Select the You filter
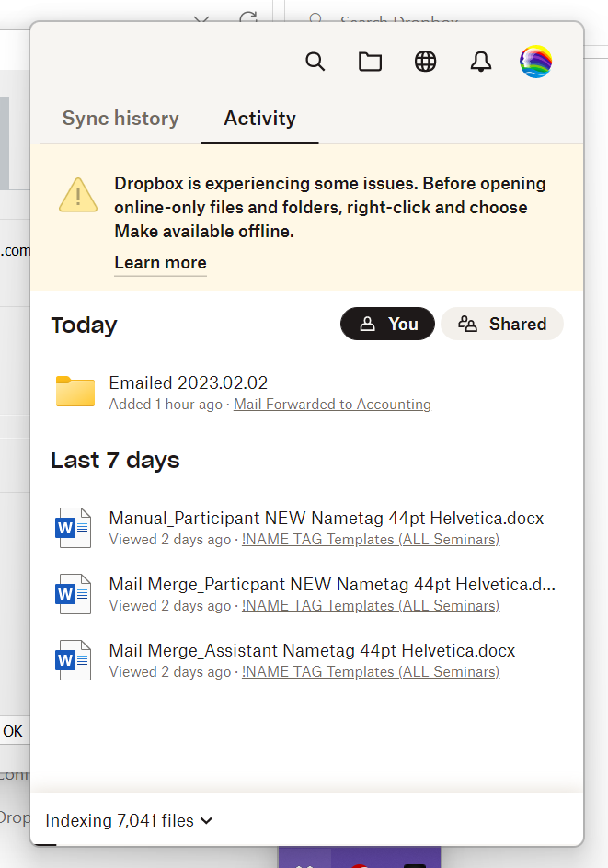Screen dimensions: 608x868 point(387,324)
